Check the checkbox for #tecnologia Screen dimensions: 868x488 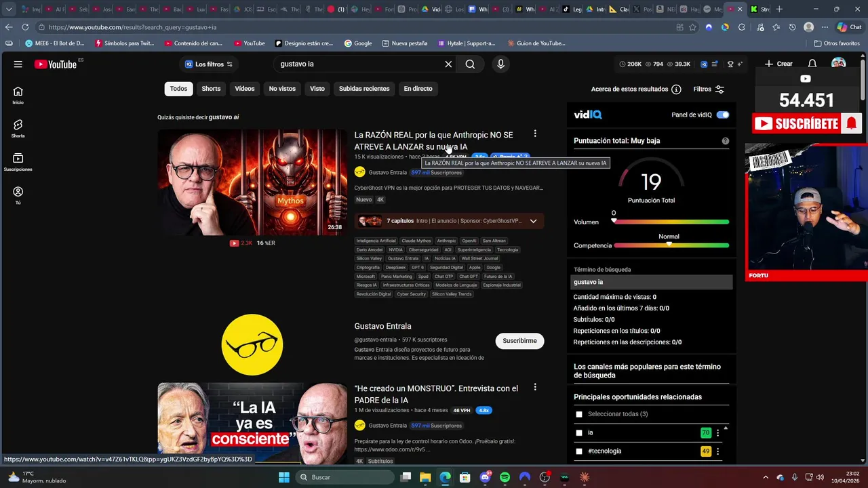coord(579,451)
